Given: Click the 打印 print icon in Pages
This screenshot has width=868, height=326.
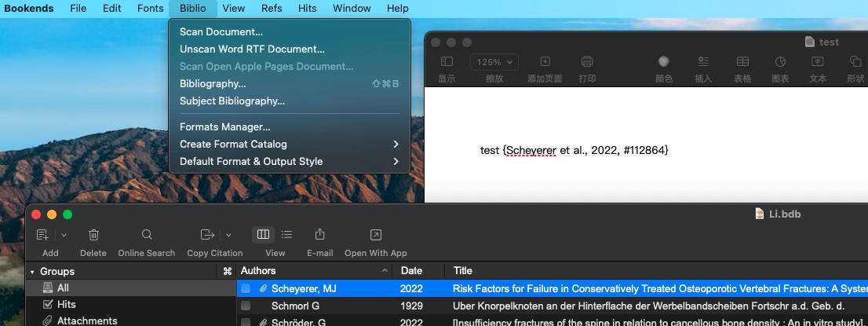Looking at the screenshot, I should point(587,61).
